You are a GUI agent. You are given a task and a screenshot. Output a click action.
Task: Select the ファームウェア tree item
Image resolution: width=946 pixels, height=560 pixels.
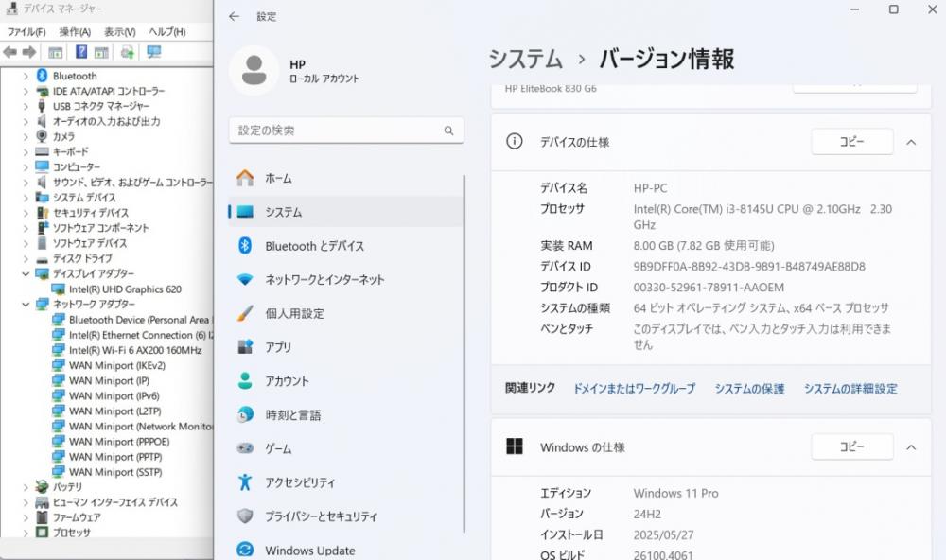pyautogui.click(x=77, y=517)
